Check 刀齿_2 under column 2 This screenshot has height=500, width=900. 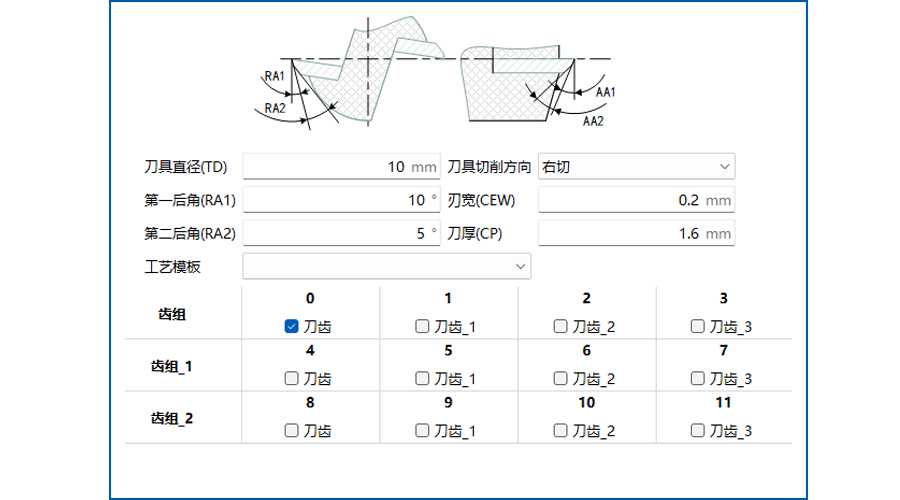tap(560, 327)
